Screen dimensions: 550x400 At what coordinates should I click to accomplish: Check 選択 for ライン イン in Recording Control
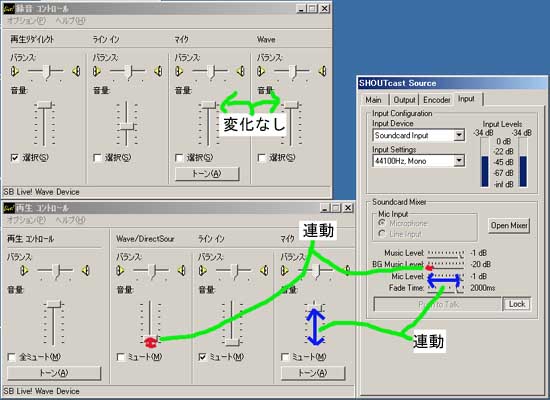(97, 158)
